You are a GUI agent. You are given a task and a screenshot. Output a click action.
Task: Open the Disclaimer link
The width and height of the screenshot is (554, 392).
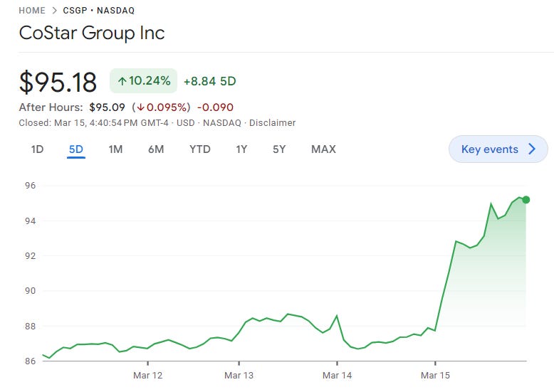pyautogui.click(x=272, y=123)
